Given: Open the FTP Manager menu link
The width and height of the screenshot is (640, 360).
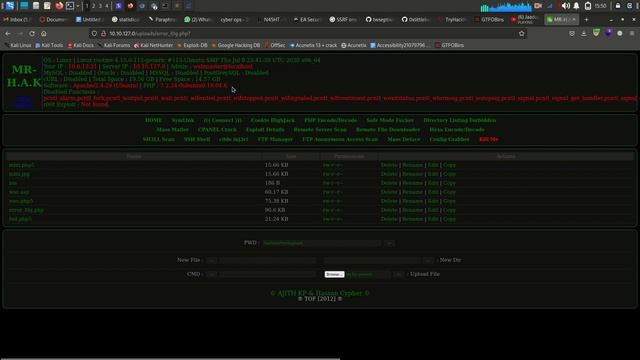Looking at the screenshot, I should click(x=275, y=139).
